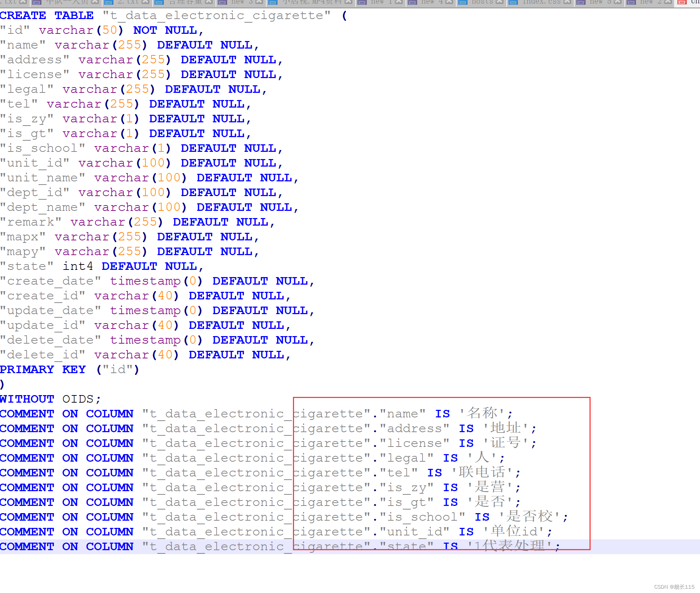Click the 'int4' type on state line
The width and height of the screenshot is (700, 593).
tap(78, 266)
